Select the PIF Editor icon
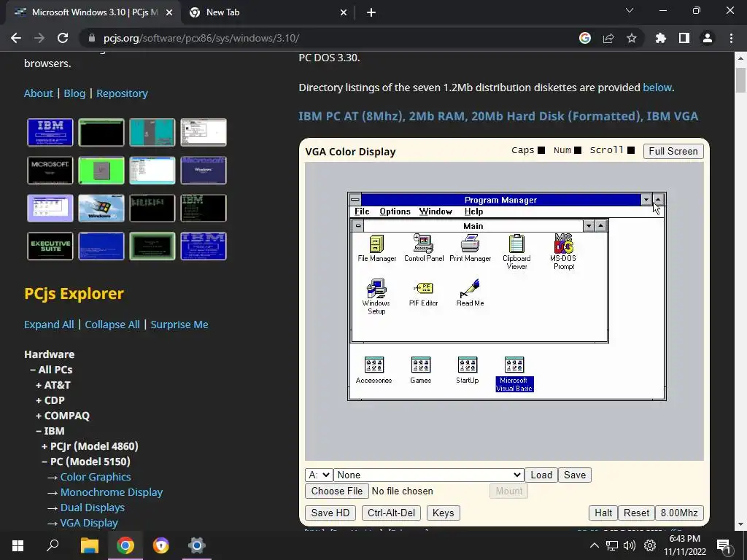747x560 pixels. point(423,293)
